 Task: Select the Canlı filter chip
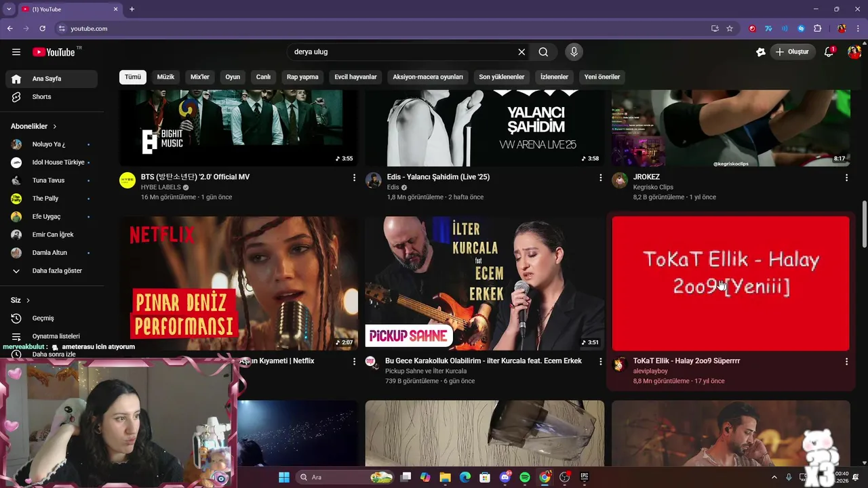point(263,77)
